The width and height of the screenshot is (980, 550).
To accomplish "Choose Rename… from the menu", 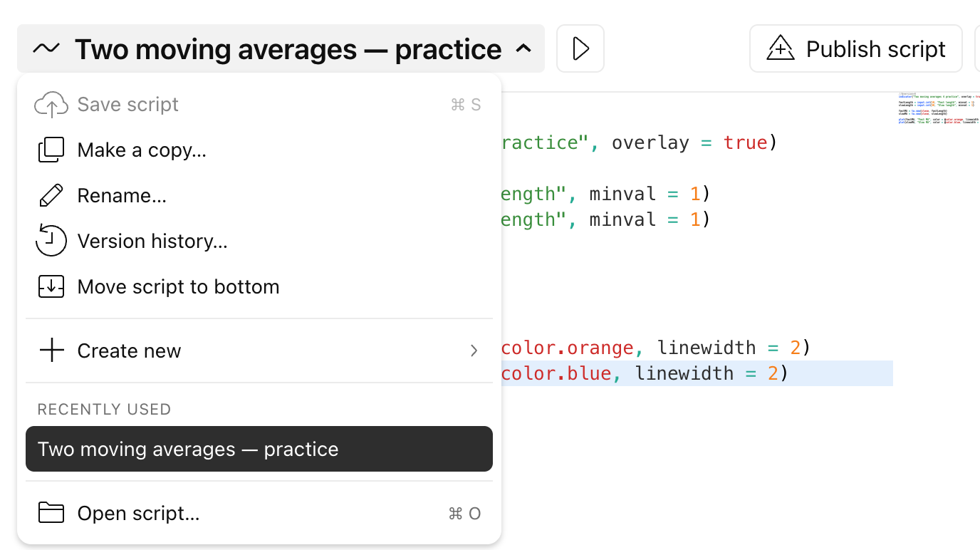I will pos(259,196).
